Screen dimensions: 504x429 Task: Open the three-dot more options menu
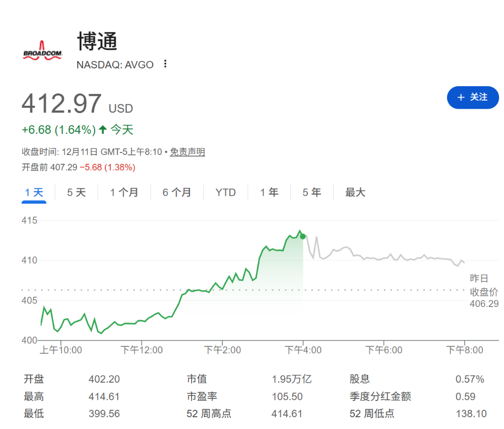pos(165,64)
